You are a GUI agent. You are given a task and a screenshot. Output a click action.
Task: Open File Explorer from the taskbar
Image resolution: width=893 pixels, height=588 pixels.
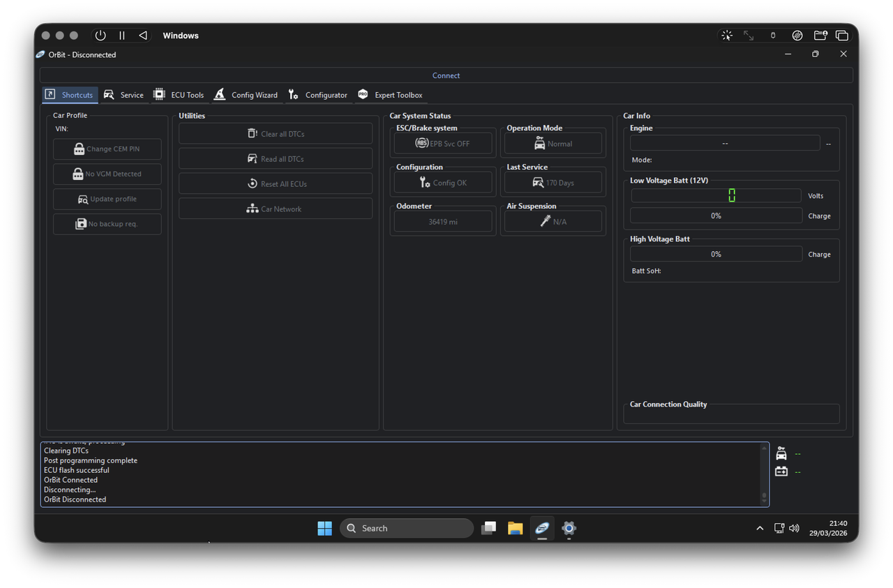(x=515, y=528)
